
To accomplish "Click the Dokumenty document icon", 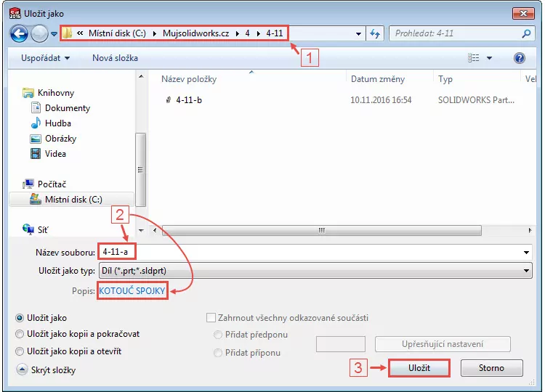I will click(36, 107).
